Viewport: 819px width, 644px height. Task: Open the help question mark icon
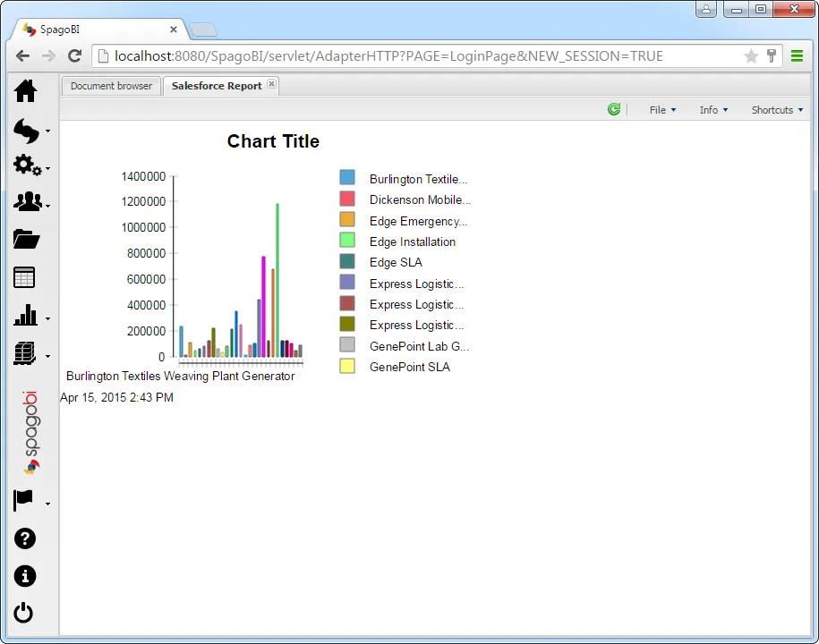24,538
